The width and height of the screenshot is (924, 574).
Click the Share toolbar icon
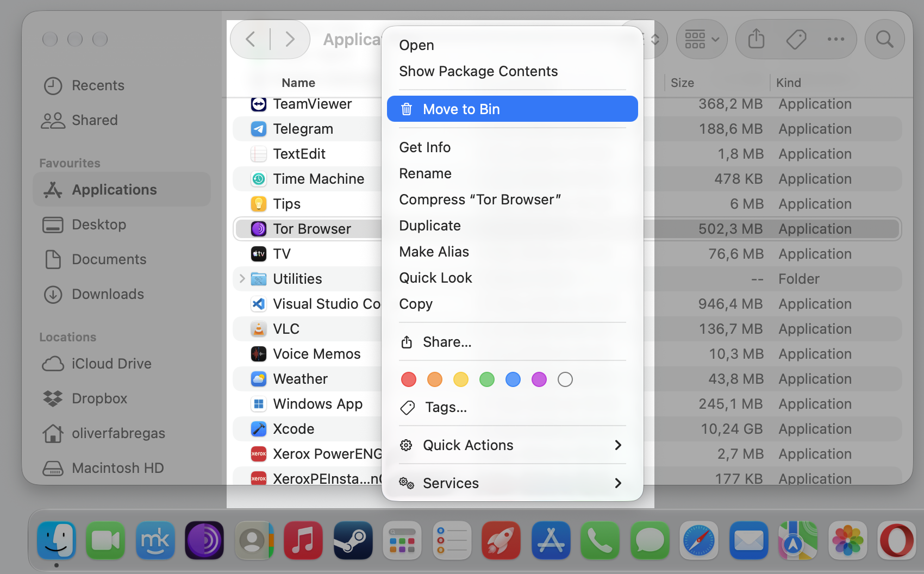[x=757, y=39]
